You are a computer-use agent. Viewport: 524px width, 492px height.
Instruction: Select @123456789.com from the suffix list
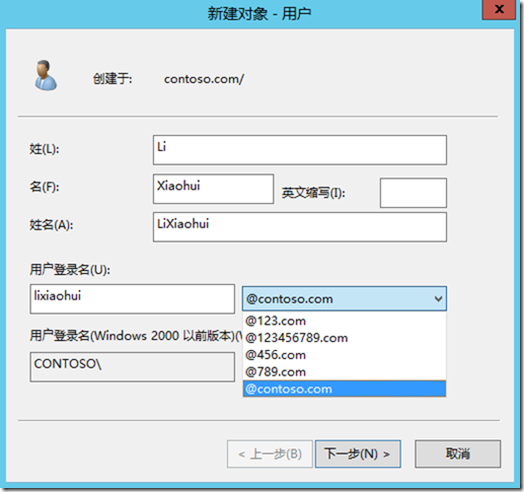click(344, 338)
